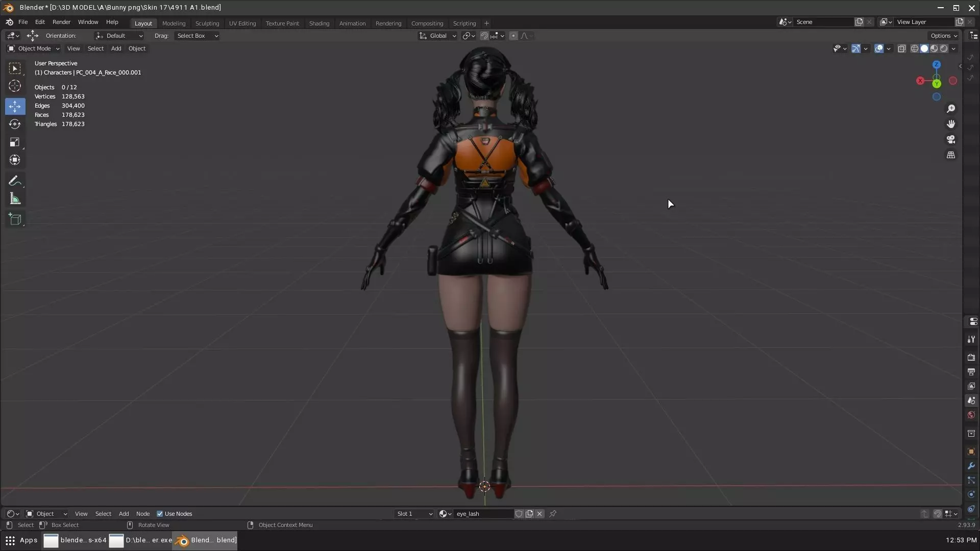980x551 pixels.
Task: Select the Measure tool
Action: 15,199
